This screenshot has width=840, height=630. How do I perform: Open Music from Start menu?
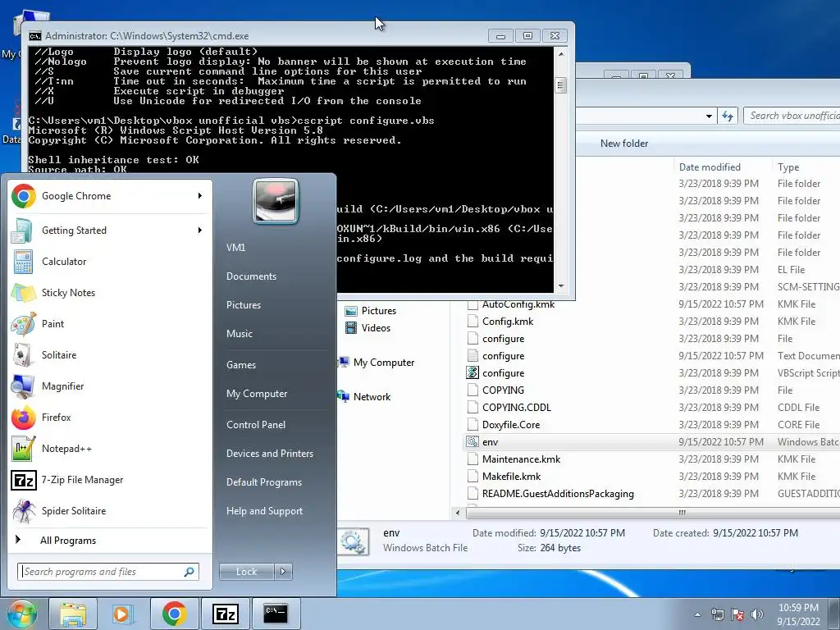pyautogui.click(x=240, y=334)
